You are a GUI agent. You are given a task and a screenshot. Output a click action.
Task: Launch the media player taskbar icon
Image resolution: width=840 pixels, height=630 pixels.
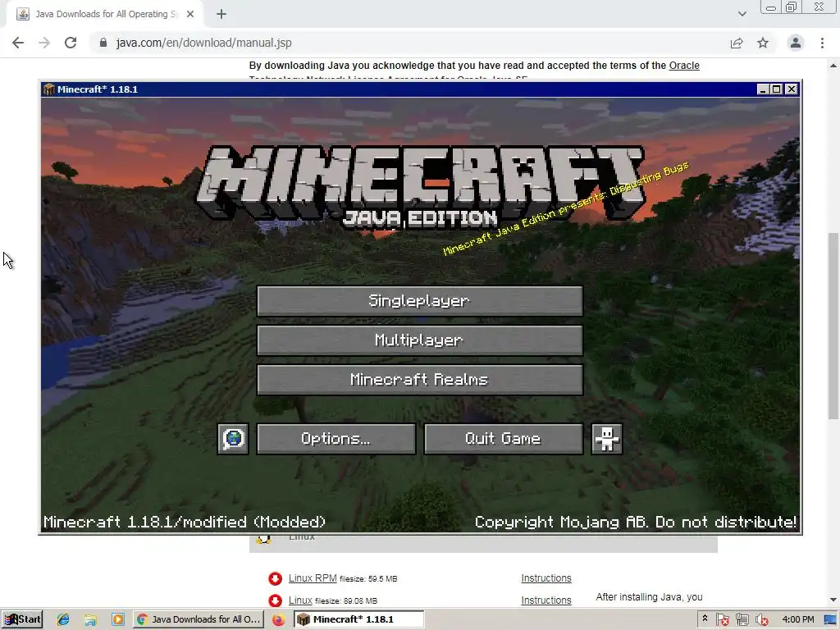pos(117,619)
